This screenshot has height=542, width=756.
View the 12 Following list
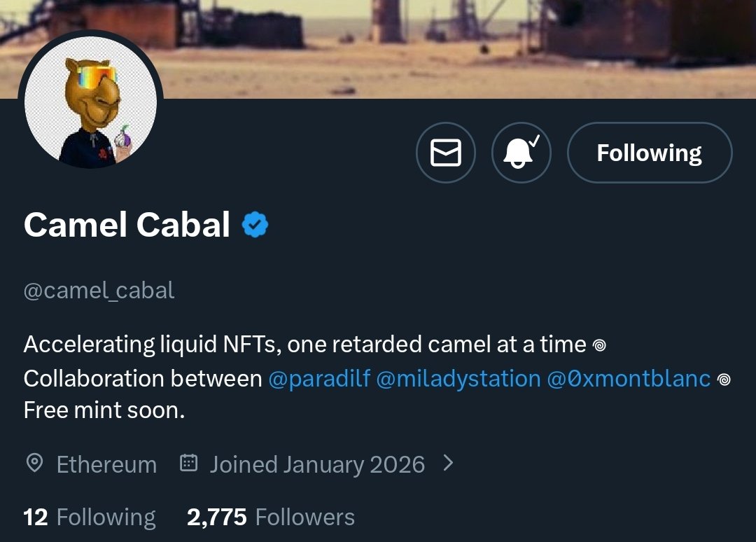coord(90,517)
